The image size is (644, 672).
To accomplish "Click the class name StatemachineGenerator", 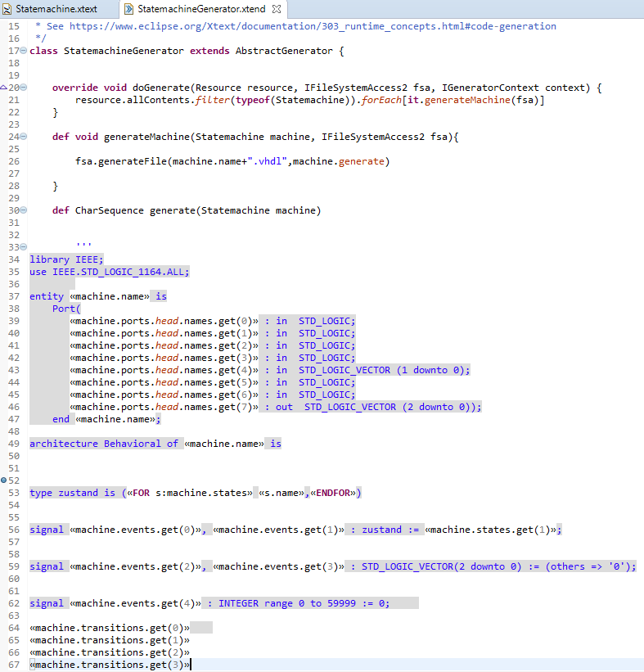I will [124, 51].
